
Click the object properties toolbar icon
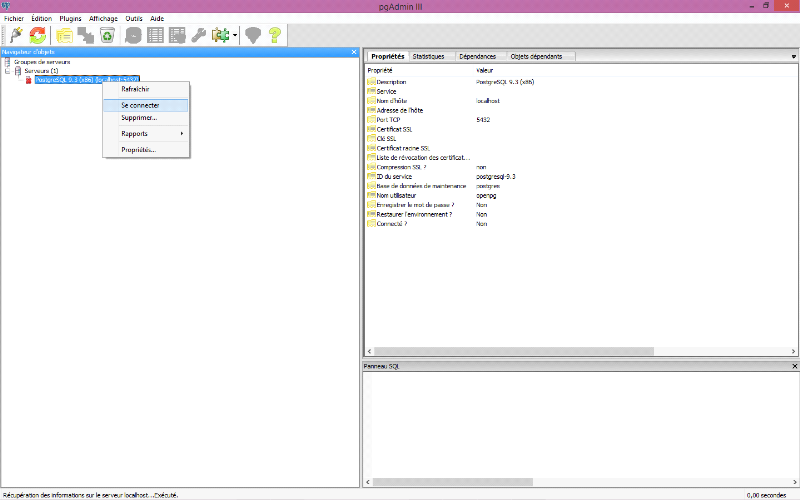pyautogui.click(x=65, y=35)
